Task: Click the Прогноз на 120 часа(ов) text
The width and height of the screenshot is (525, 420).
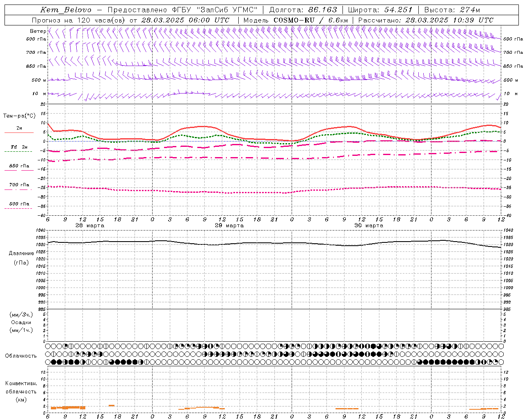Action: point(79,20)
